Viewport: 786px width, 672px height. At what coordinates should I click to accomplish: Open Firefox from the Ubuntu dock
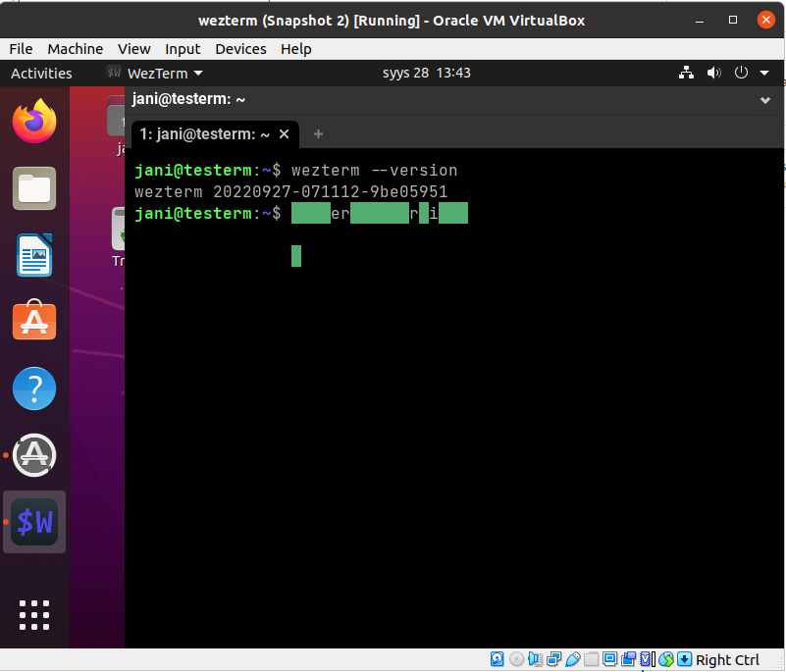(x=34, y=122)
